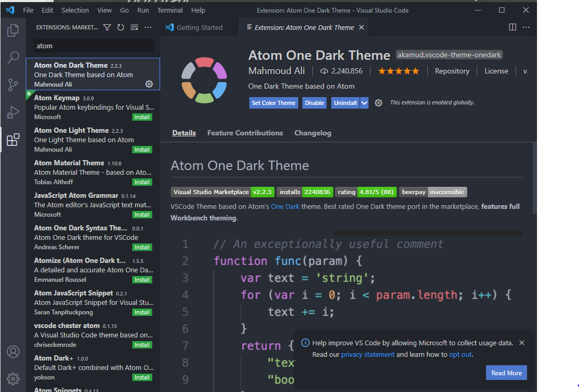The image size is (579, 392).
Task: Install JavaScript Atom Grammar
Action: tap(142, 215)
